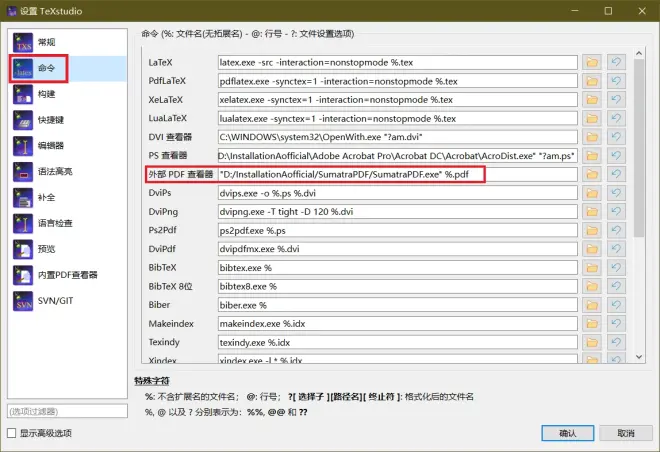
Task: Open the 构建 (Build) settings icon
Action: click(23, 94)
